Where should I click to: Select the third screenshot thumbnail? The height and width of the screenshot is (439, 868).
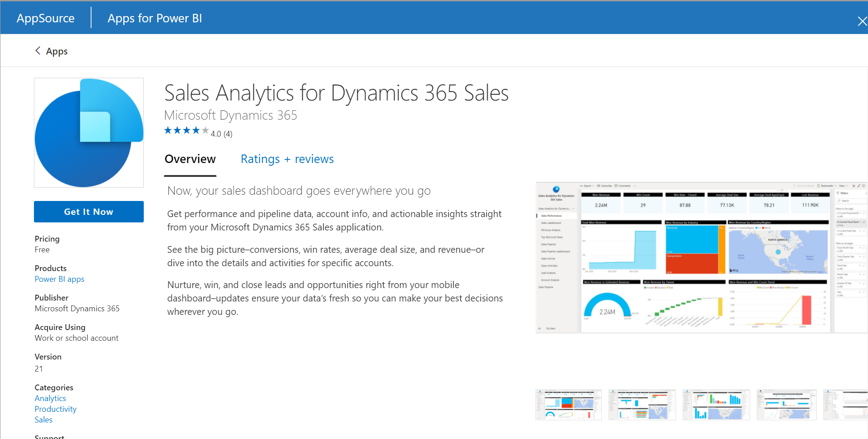[716, 405]
